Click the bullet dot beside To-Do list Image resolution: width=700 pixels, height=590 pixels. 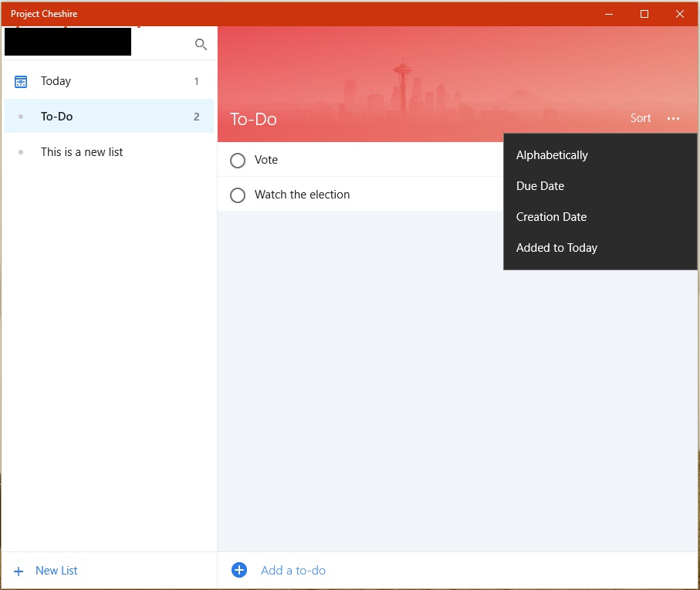pyautogui.click(x=21, y=117)
